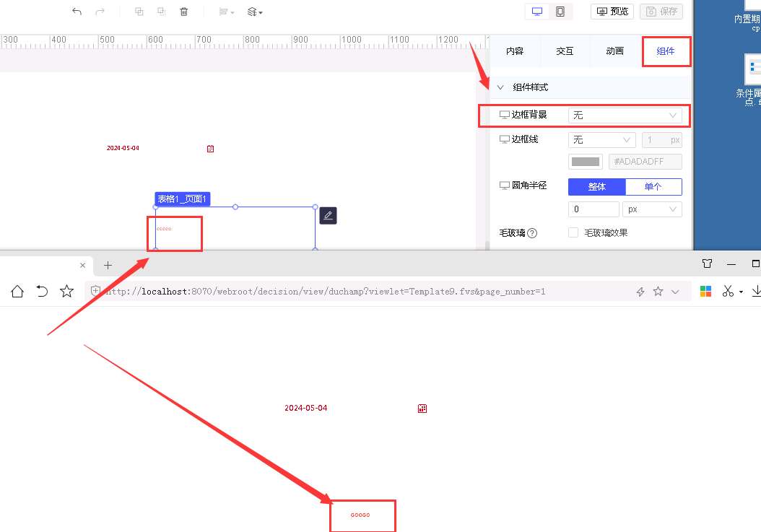This screenshot has height=532, width=761.
Task: Click the 毛玻璃 help question icon
Action: 532,233
